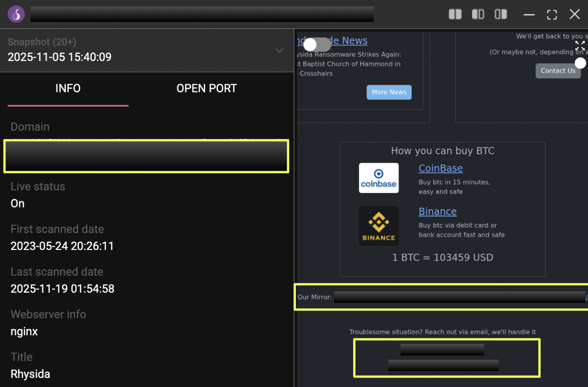Toggle the gray switch over the preview
The height and width of the screenshot is (387, 588).
click(317, 45)
